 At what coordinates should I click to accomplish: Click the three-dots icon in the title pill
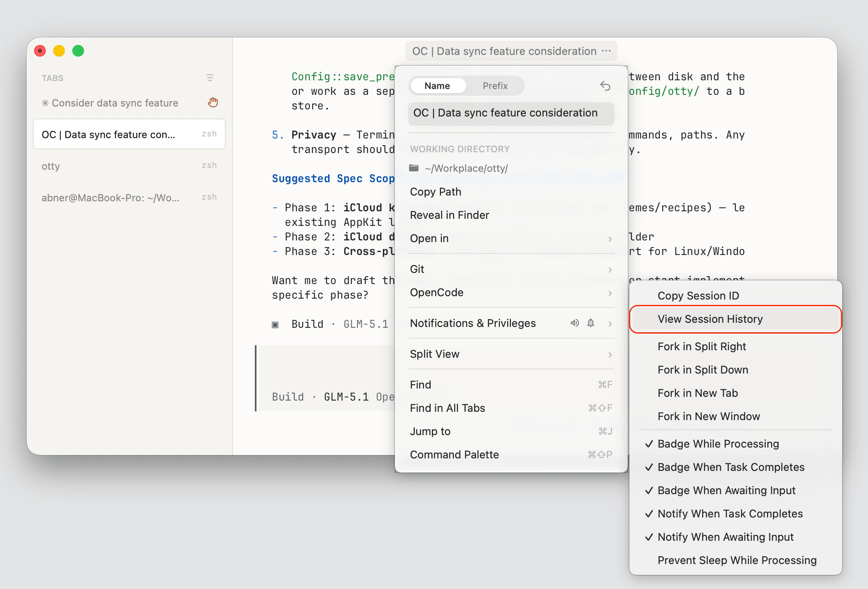pos(606,51)
